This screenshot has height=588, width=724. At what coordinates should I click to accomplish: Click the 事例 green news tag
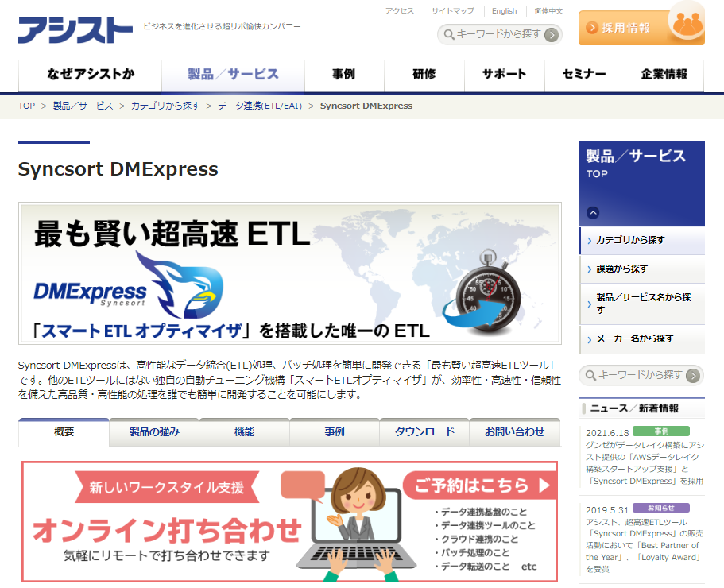[660, 431]
